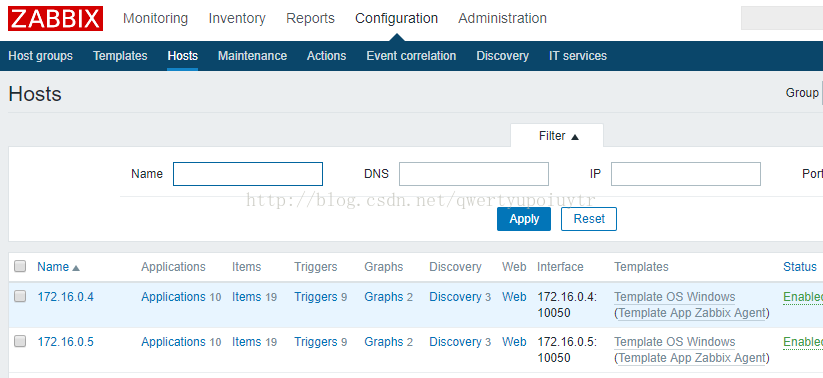Open Template App Zabbix Agent on 172.16.0.5 row

pos(692,358)
